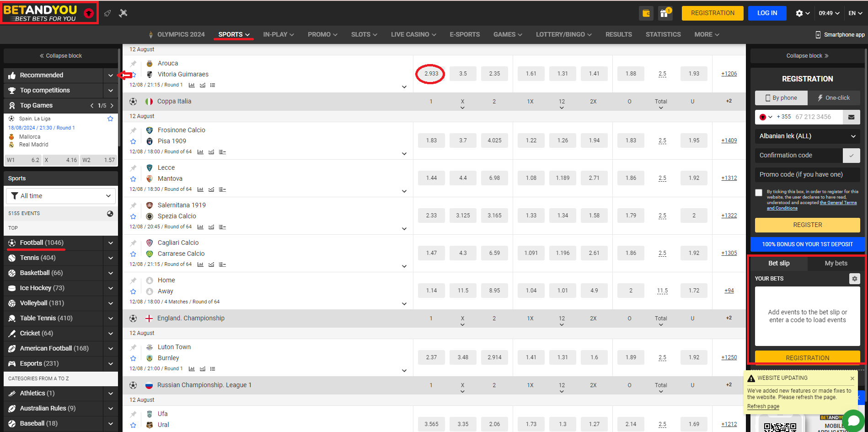
Task: Click the pie chart icon beside 5155 EVENTS
Action: 110,214
